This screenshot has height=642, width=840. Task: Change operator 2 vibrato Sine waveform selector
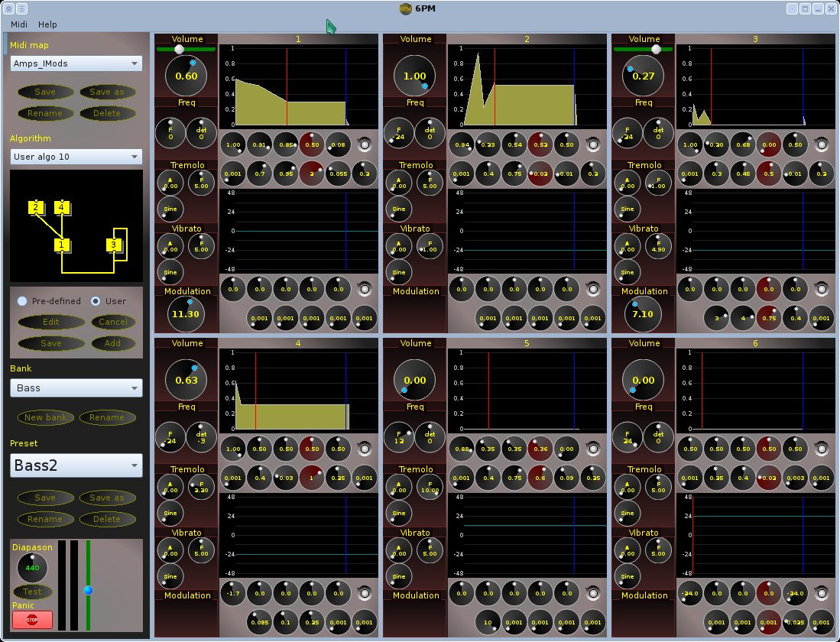pyautogui.click(x=399, y=272)
